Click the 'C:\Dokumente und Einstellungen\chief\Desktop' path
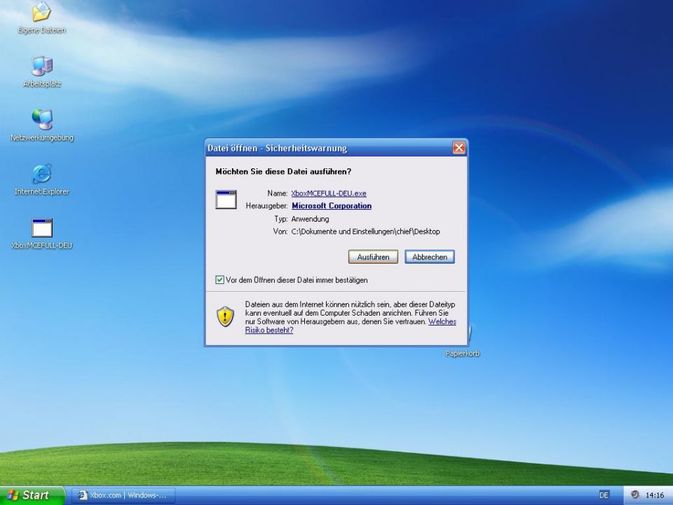Screen dimensions: 673x505 click(x=366, y=232)
